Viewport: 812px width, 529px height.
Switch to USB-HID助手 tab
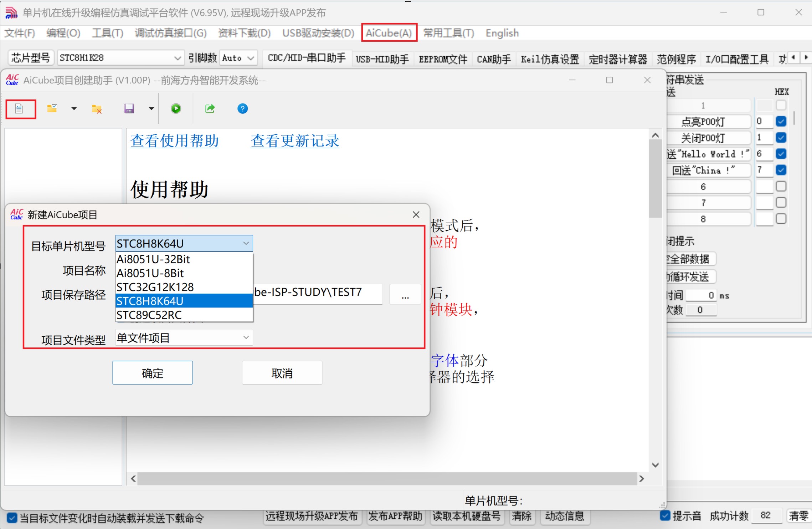(382, 59)
